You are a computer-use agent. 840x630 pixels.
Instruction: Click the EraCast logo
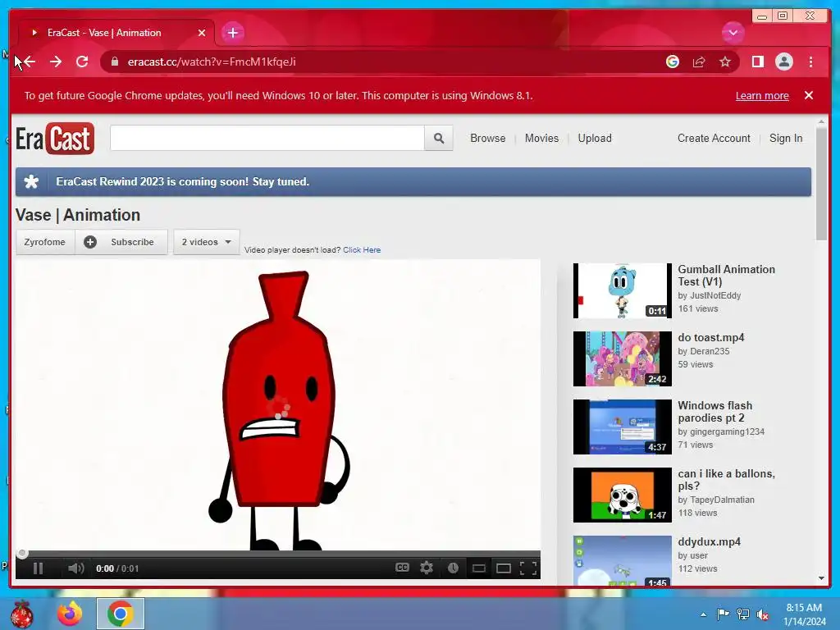(55, 139)
